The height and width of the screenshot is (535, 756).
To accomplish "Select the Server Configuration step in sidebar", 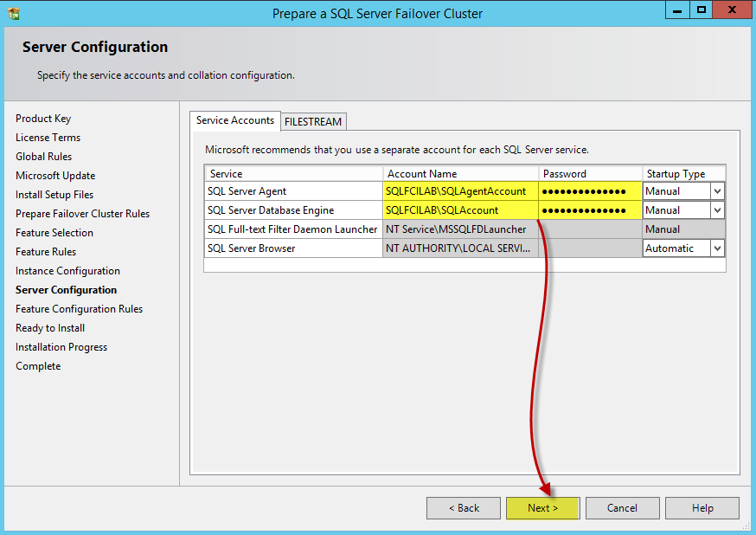I will click(x=66, y=290).
